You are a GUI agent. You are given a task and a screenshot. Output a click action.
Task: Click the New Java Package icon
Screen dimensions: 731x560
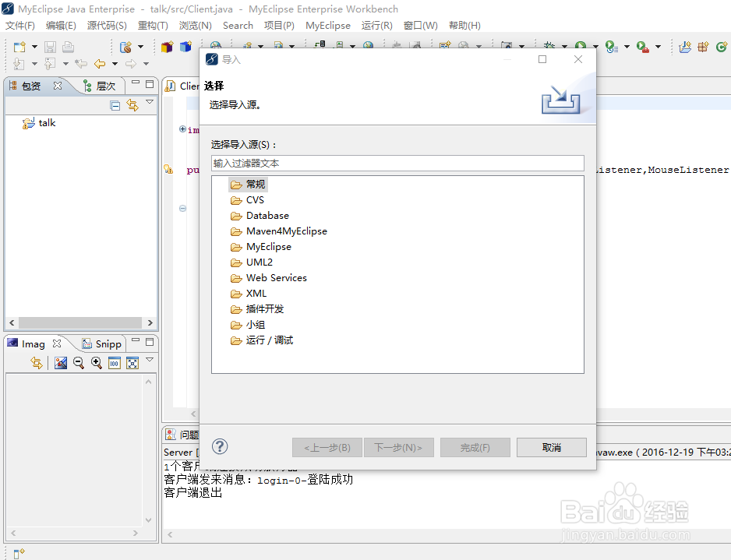pos(703,47)
